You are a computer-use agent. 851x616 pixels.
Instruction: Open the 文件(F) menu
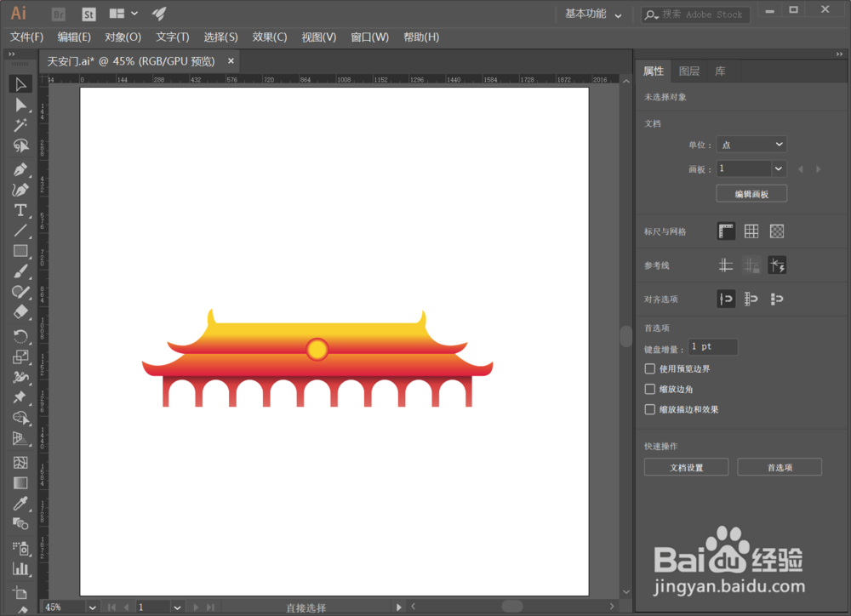[26, 37]
